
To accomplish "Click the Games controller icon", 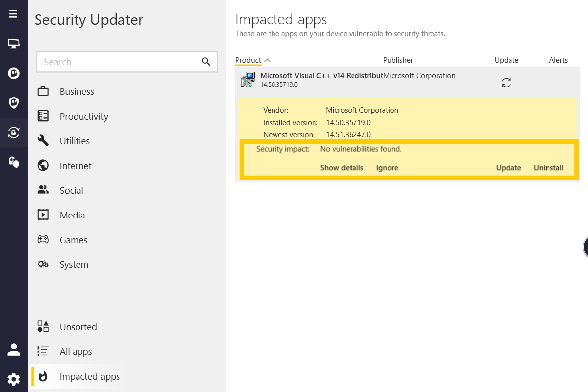I will click(43, 240).
